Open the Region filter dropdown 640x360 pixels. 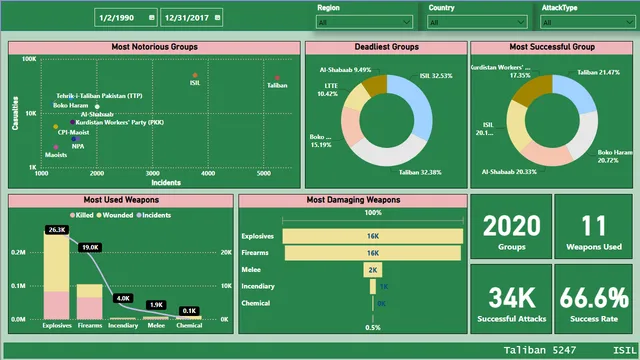(364, 22)
